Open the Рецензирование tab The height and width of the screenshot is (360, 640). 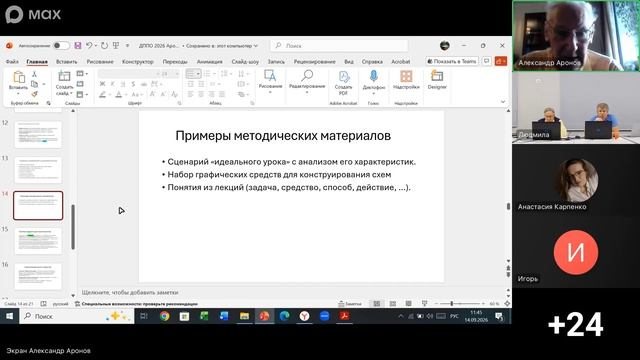(315, 62)
